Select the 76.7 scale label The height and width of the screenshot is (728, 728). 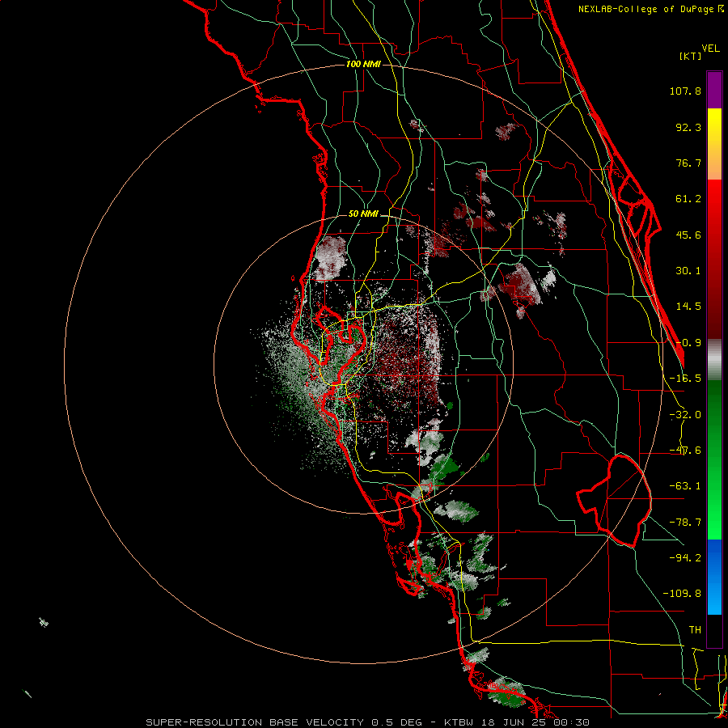(688, 163)
